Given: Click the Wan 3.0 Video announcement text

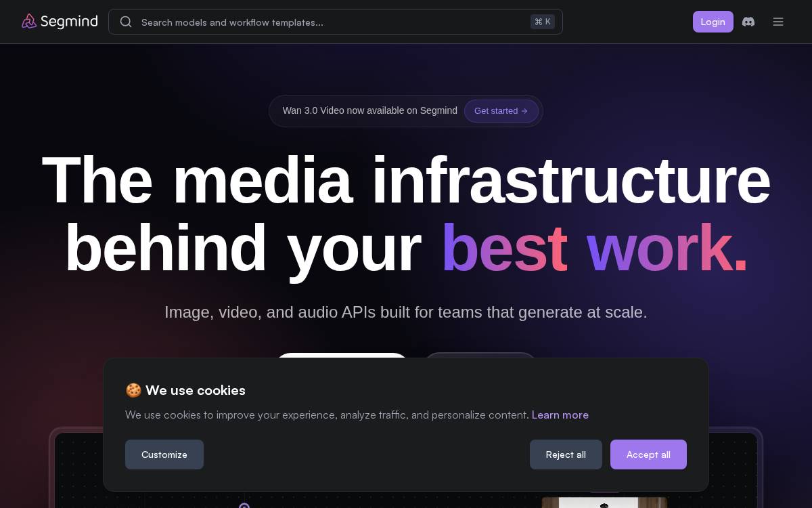Looking at the screenshot, I should point(370,111).
